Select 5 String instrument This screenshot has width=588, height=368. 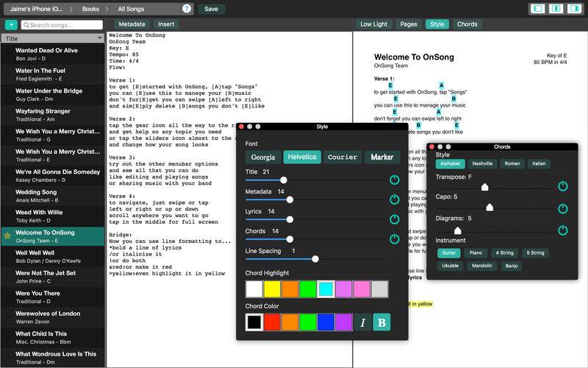(x=535, y=253)
